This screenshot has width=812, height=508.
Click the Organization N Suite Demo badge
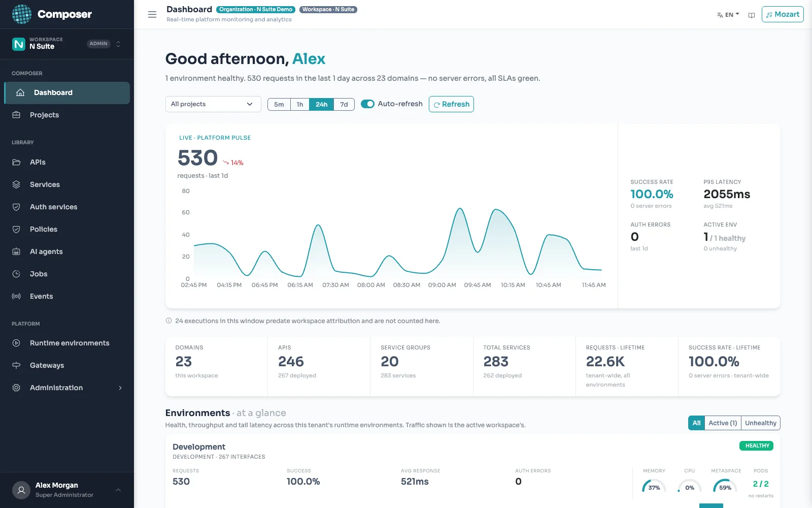[256, 9]
